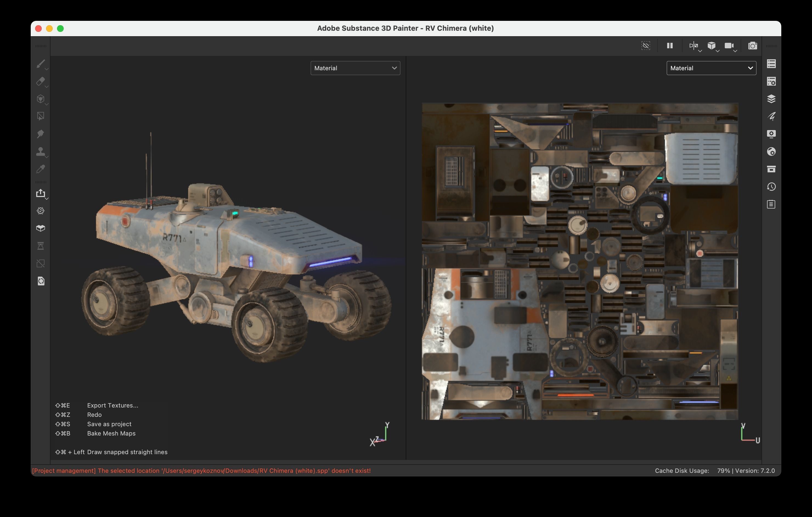Open the Shader Settings panel
The height and width of the screenshot is (517, 812).
pyautogui.click(x=771, y=151)
